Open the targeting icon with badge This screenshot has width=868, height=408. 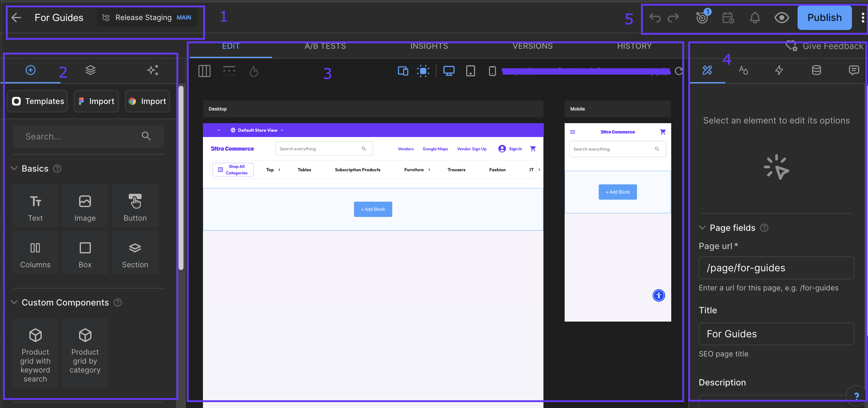coord(702,17)
